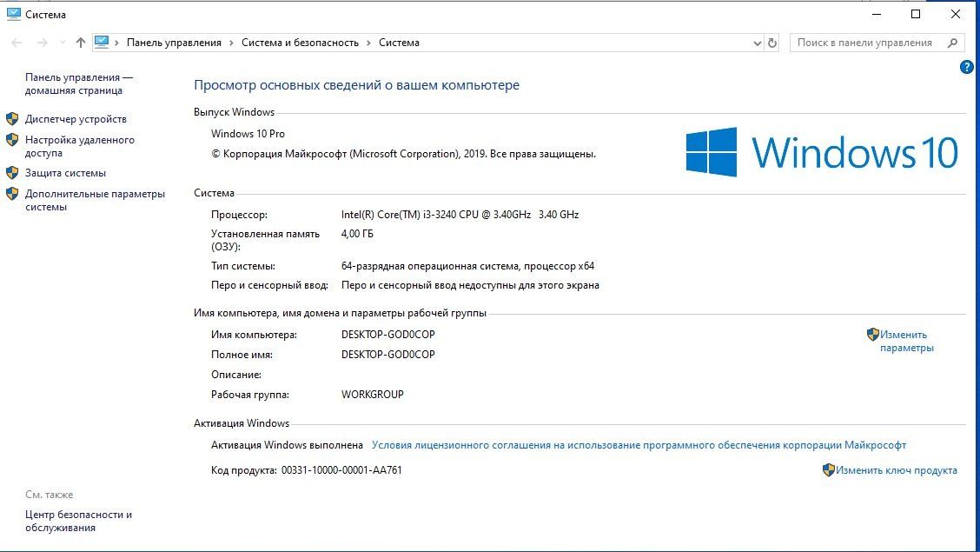The image size is (980, 552).
Task: Click Изменить параметры link
Action: click(x=906, y=342)
